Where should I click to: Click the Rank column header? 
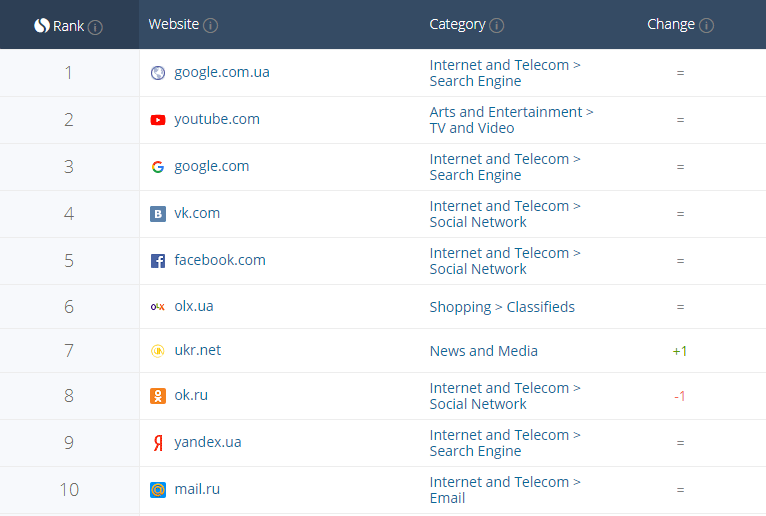[x=68, y=26]
